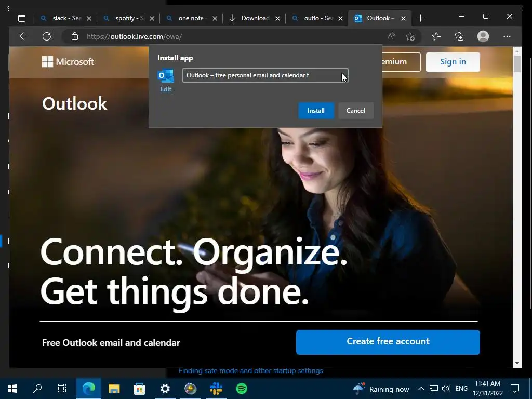
Task: Reload the page with refresh icon
Action: [x=47, y=36]
